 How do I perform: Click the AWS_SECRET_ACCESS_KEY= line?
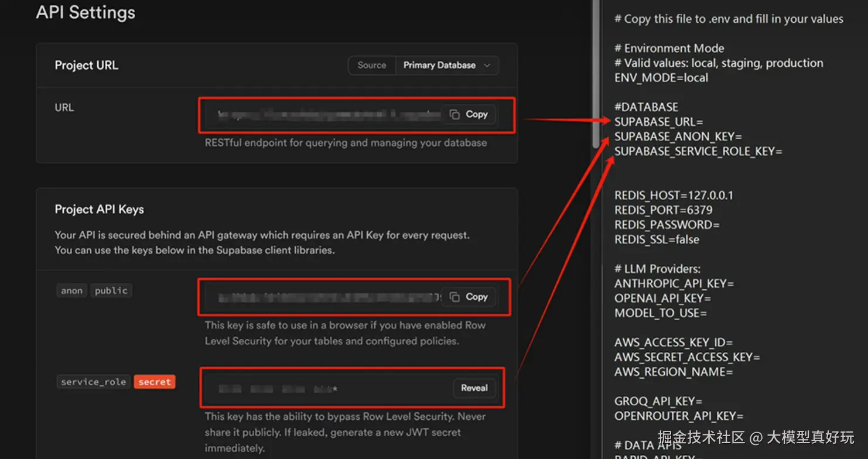pos(687,357)
